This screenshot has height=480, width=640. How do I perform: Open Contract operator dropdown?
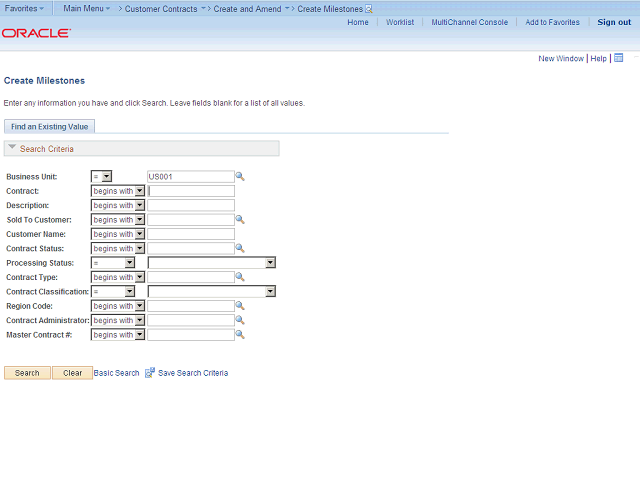point(118,191)
